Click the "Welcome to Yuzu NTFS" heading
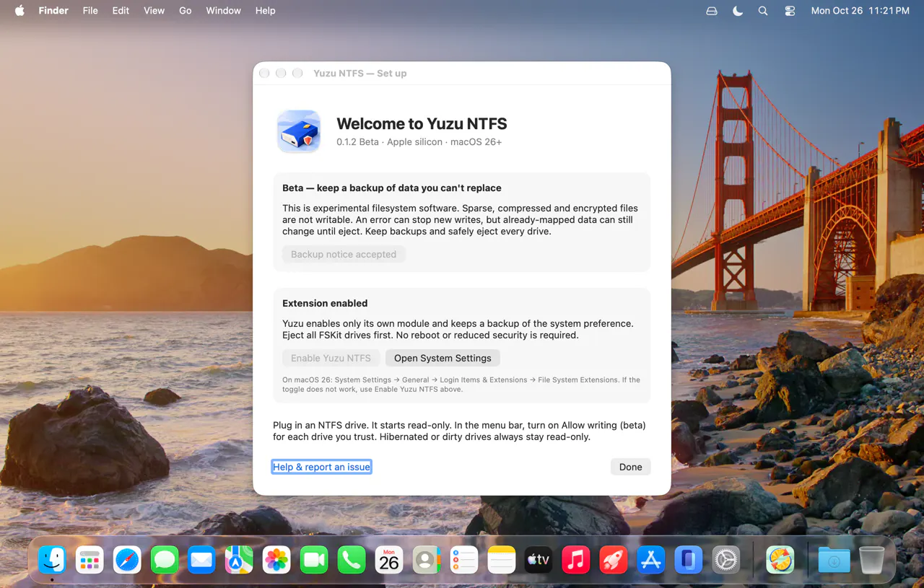 pos(422,123)
